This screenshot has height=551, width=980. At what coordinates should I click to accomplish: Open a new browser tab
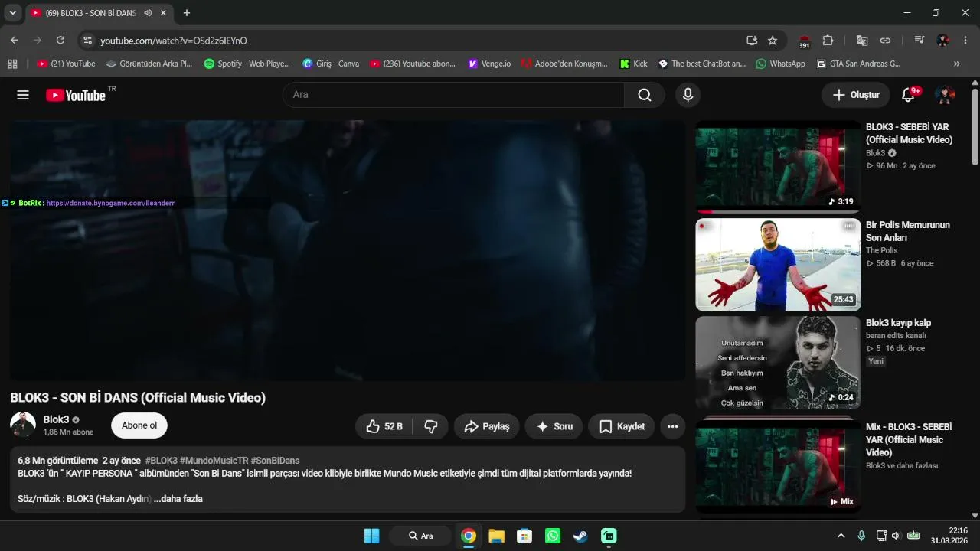point(186,13)
